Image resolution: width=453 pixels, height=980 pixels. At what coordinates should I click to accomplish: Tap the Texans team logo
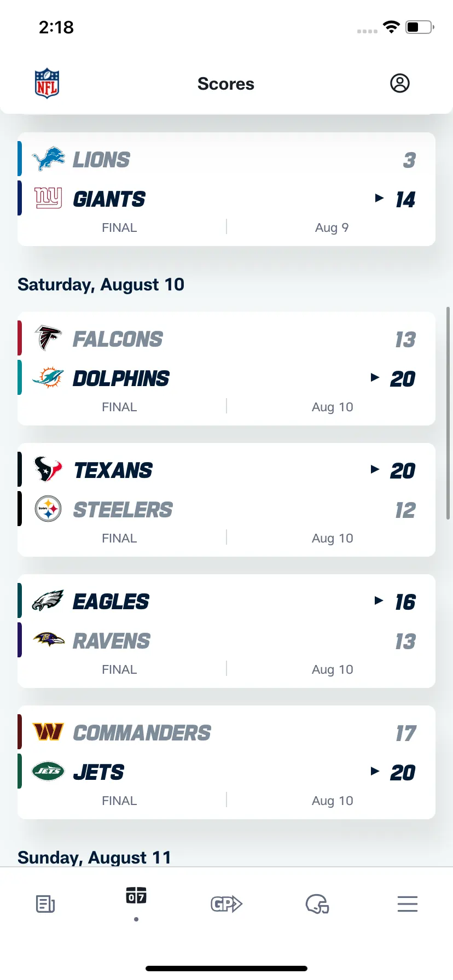pyautogui.click(x=48, y=469)
